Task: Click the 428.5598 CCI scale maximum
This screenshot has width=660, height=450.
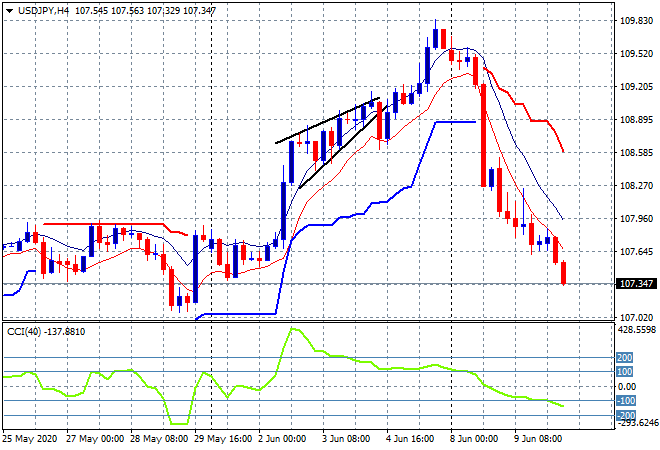Action: pos(637,330)
